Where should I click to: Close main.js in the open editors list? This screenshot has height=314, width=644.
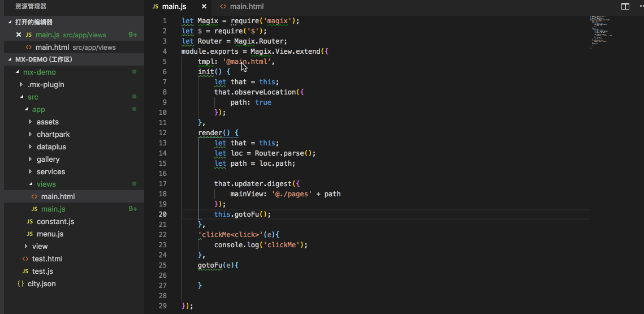(18, 35)
